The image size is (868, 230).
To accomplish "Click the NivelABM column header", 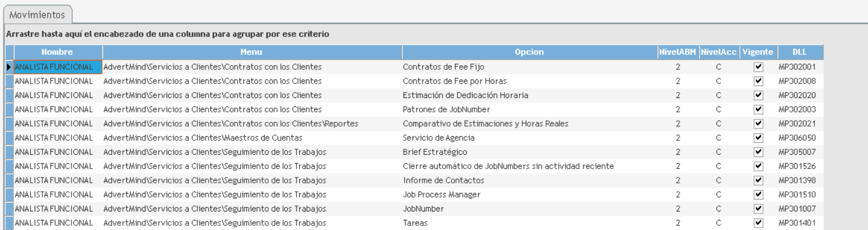I will tap(678, 52).
